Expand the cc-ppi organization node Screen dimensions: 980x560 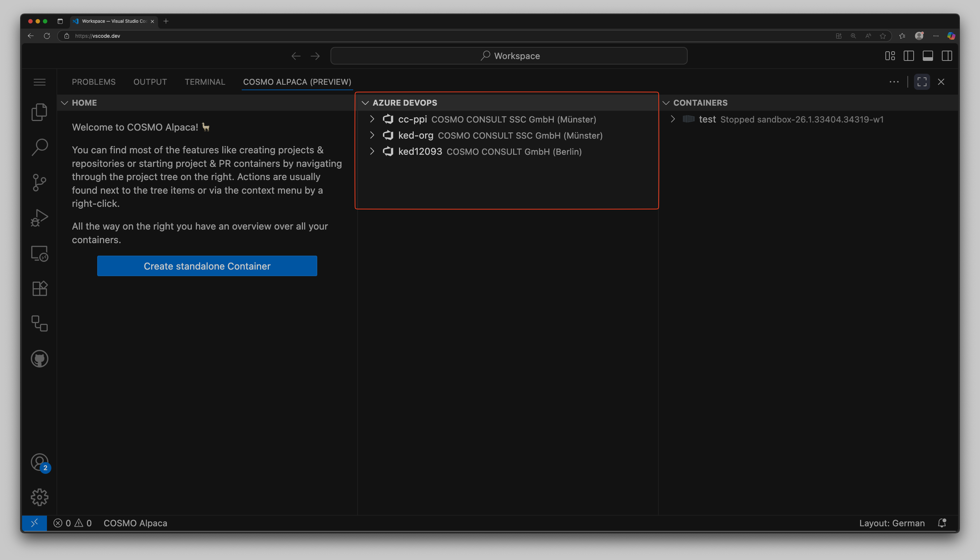coord(372,119)
